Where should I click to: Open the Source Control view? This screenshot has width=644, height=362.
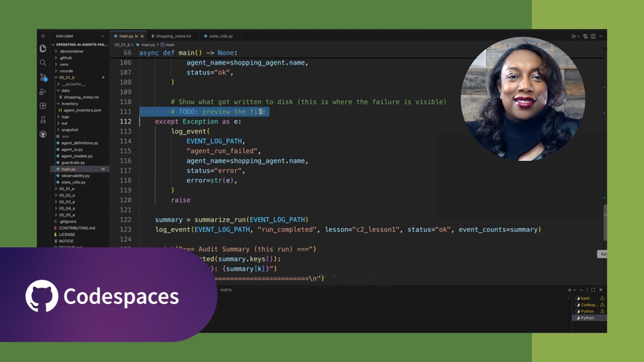click(43, 77)
